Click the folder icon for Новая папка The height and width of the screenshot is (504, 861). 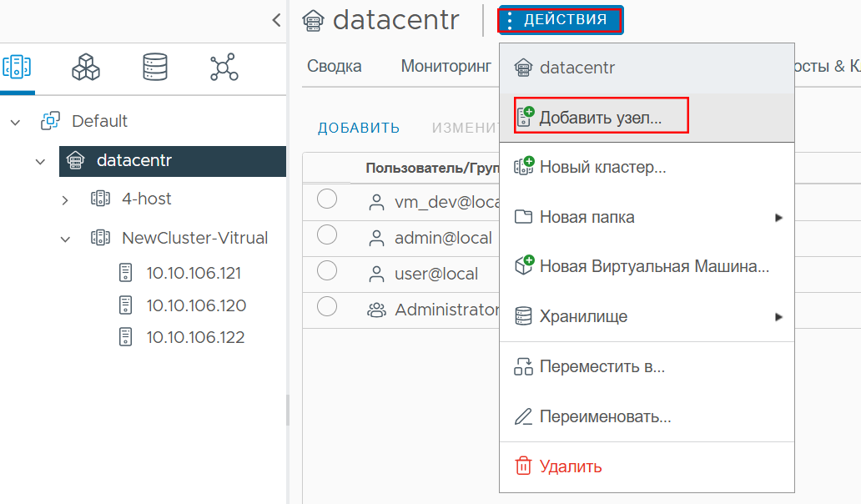tap(523, 217)
